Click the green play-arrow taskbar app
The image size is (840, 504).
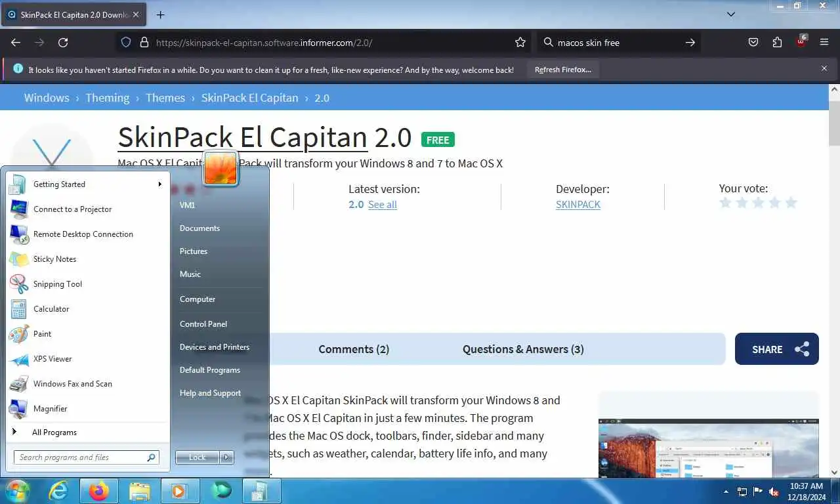pyautogui.click(x=221, y=491)
